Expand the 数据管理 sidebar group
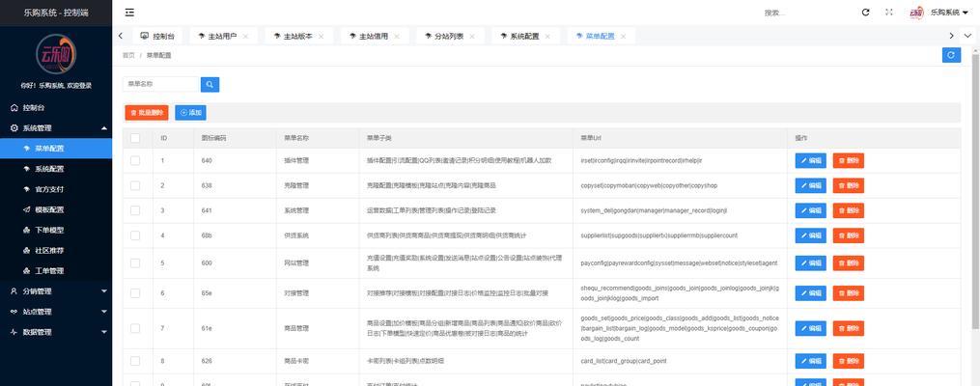Viewport: 980px width, 386px height. pos(56,332)
